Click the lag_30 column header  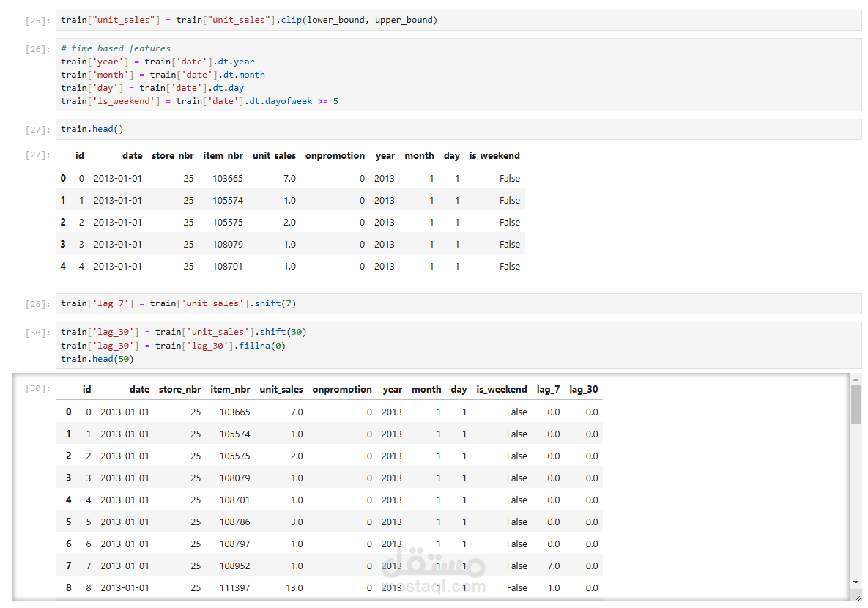pos(584,389)
